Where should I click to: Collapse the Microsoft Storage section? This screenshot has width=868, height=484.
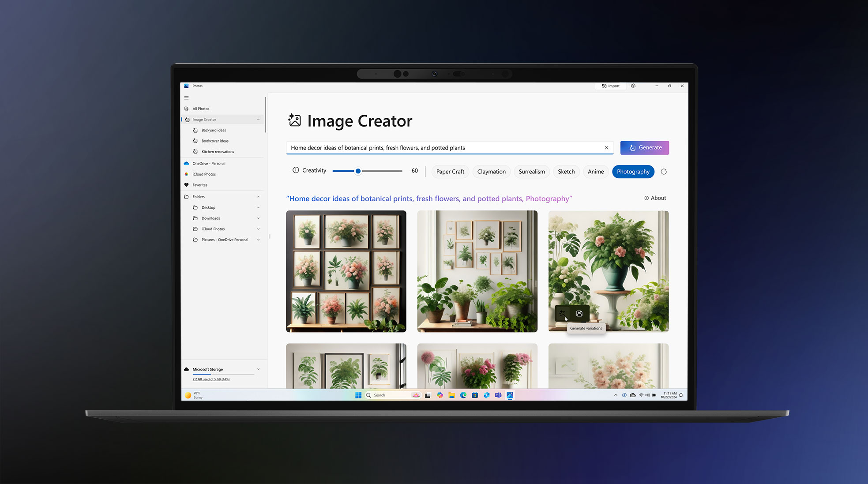click(x=258, y=369)
